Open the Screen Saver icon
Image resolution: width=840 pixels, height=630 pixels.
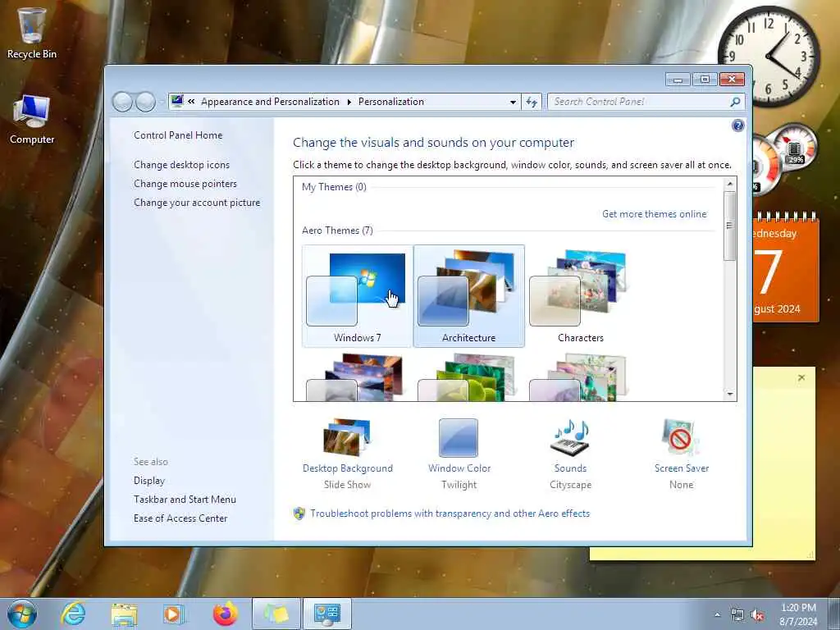click(x=680, y=437)
